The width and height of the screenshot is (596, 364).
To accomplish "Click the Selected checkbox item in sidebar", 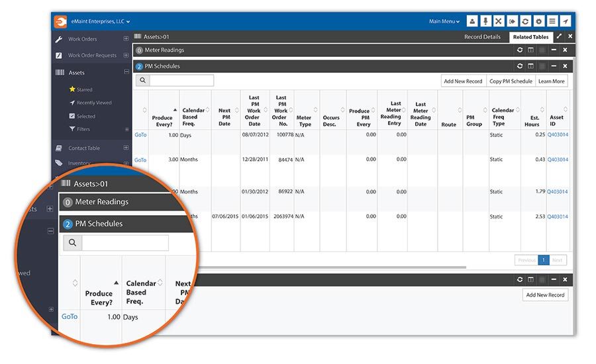I will (x=85, y=116).
